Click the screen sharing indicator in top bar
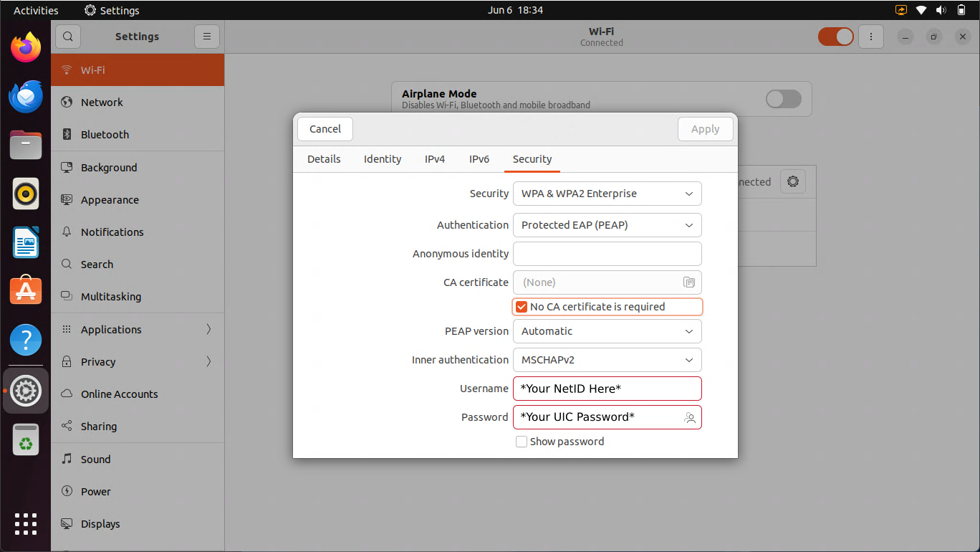 (x=901, y=10)
